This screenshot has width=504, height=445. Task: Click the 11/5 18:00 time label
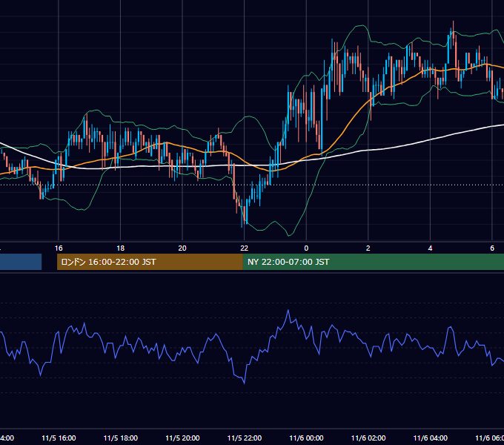pyautogui.click(x=121, y=438)
